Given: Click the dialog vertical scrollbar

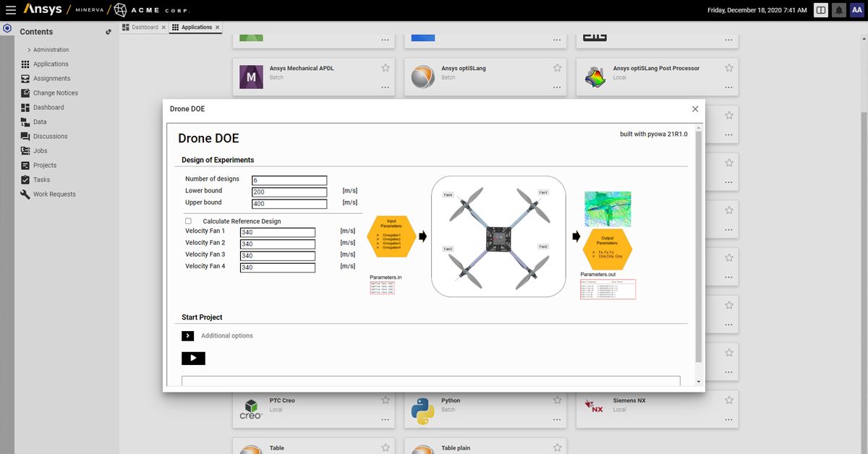Looking at the screenshot, I should tap(698, 246).
